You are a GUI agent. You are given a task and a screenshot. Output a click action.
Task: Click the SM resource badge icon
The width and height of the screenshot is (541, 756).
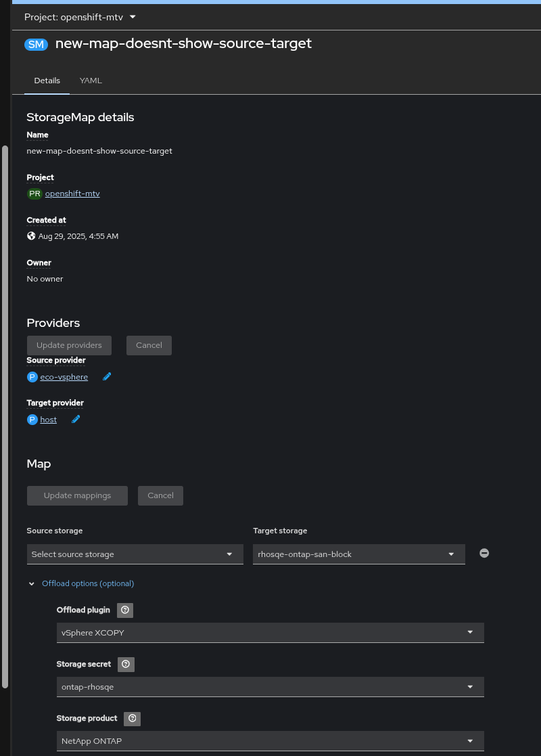pyautogui.click(x=36, y=44)
